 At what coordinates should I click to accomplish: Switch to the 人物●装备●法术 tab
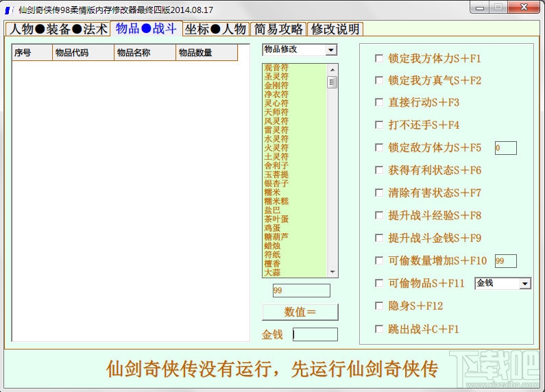pyautogui.click(x=58, y=29)
